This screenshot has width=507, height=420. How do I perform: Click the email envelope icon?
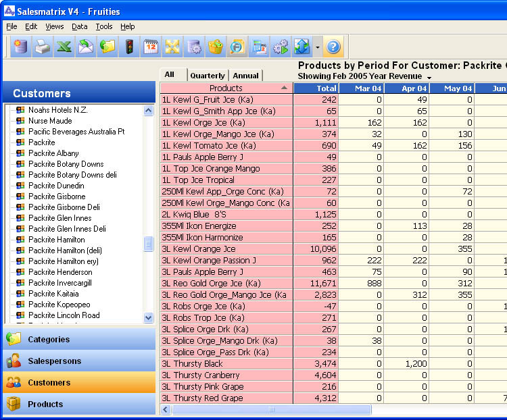[86, 47]
